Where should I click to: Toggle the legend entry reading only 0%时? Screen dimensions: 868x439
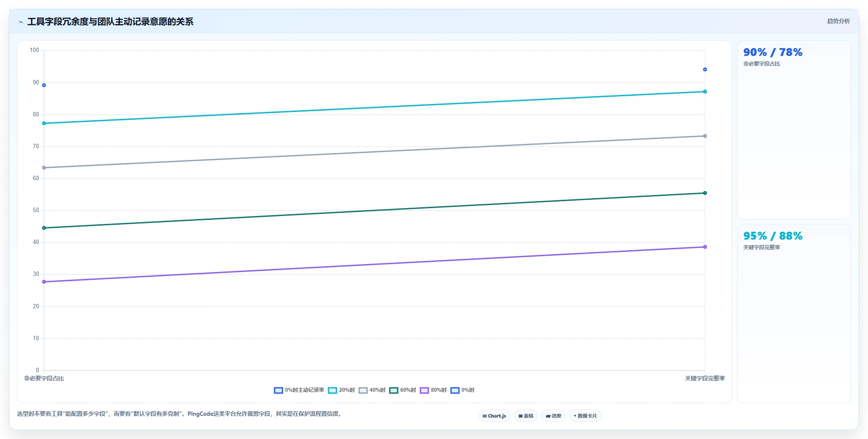(462, 390)
